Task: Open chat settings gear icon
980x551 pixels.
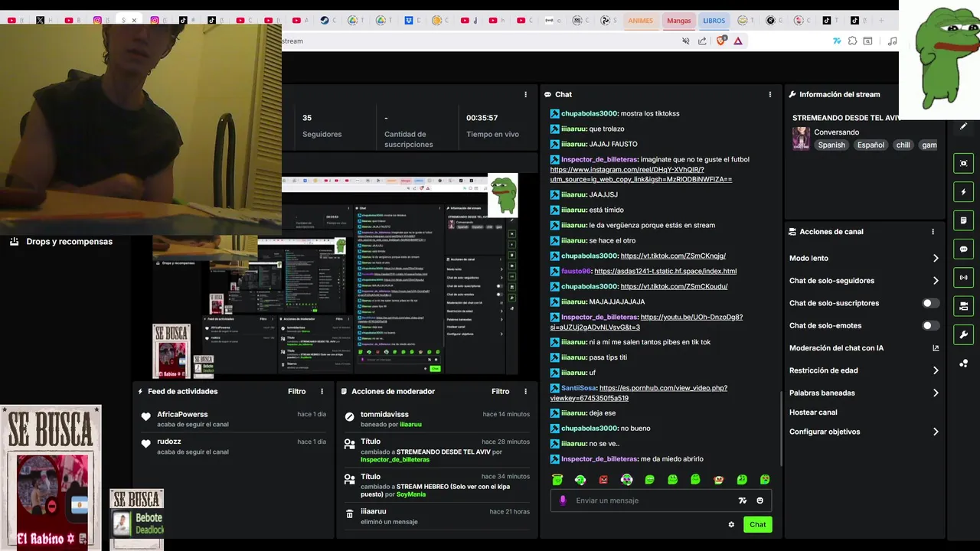Action: (731, 524)
